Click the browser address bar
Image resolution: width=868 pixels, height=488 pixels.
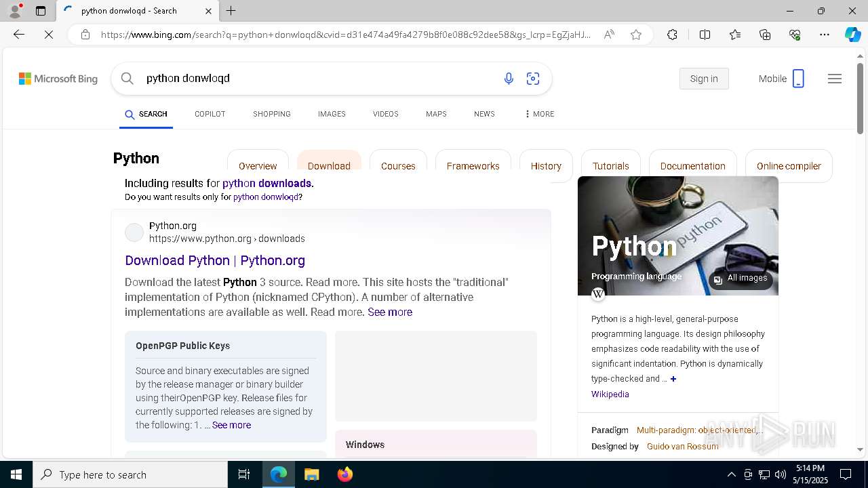(346, 35)
